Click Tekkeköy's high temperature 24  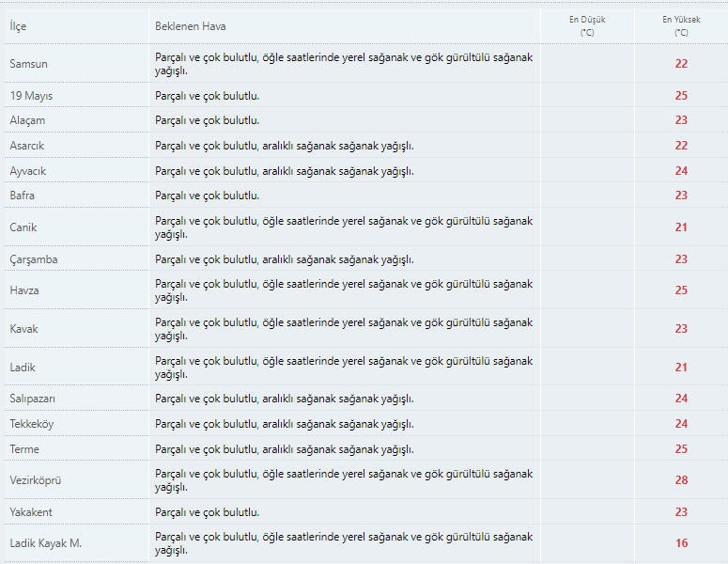point(681,424)
